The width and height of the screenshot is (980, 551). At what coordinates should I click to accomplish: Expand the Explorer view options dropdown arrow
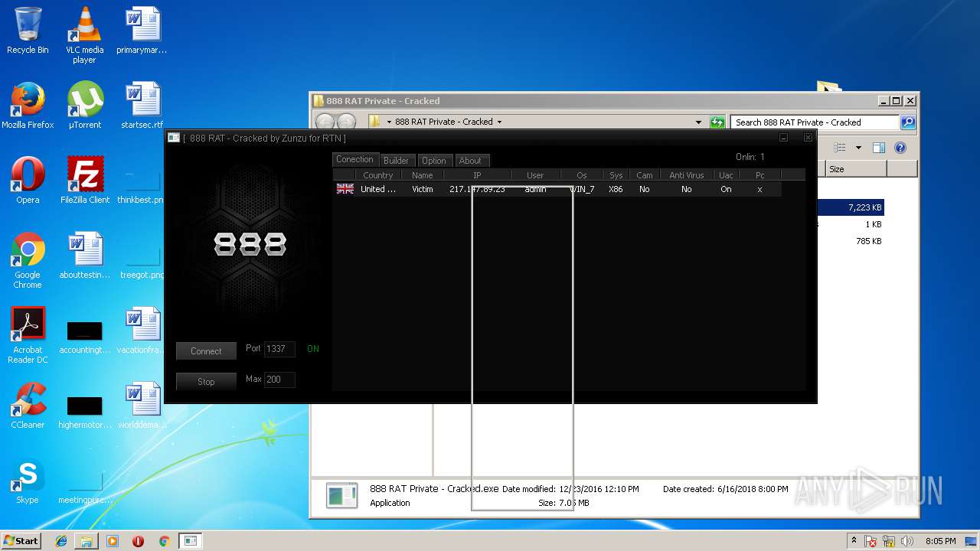coord(858,148)
